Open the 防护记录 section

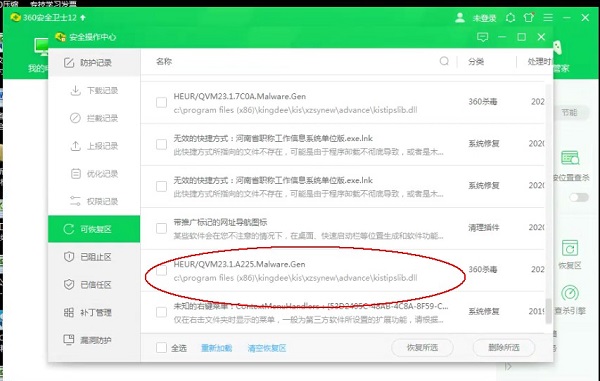coord(94,62)
